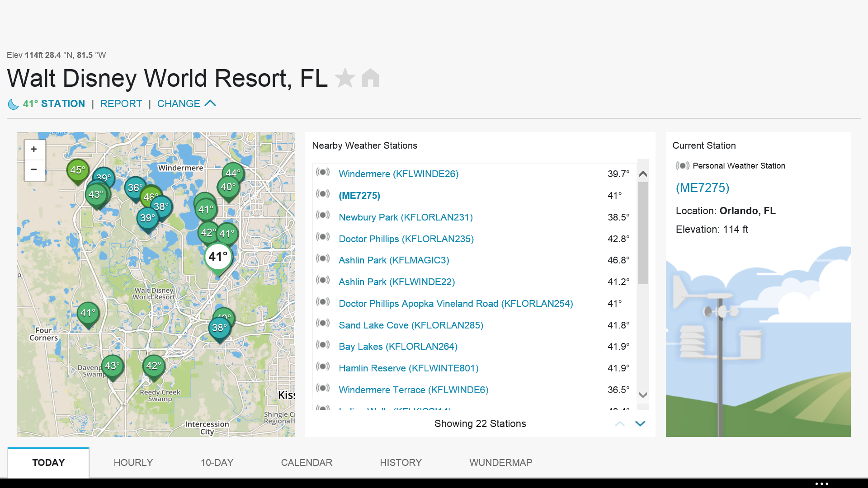
Task: Click station icon beside Windermere KFLWINDE26
Action: 323,172
